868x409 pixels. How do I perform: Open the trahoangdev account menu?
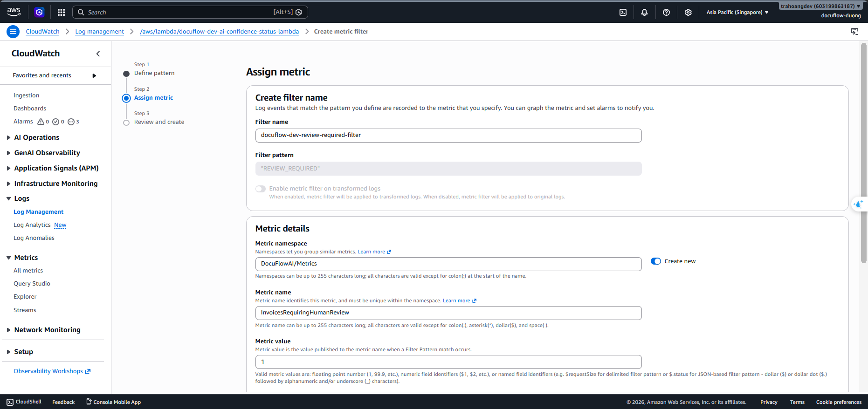[x=820, y=6]
